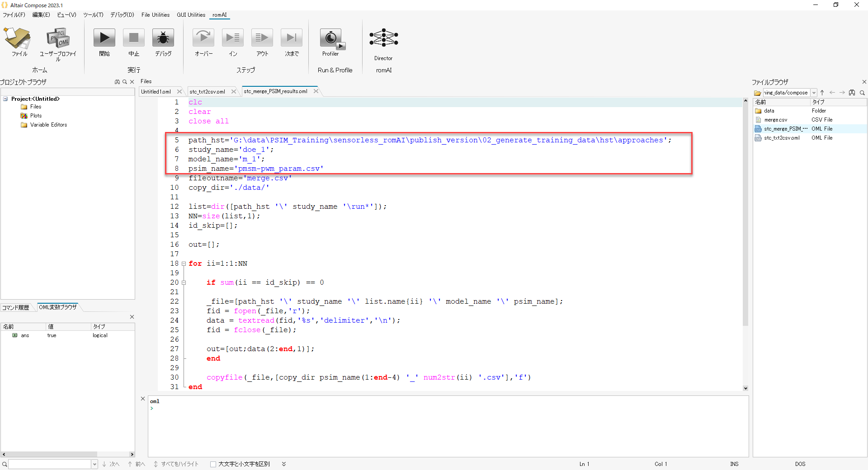
Task: Close the プロジェクトブラウザ panel
Action: tap(132, 82)
